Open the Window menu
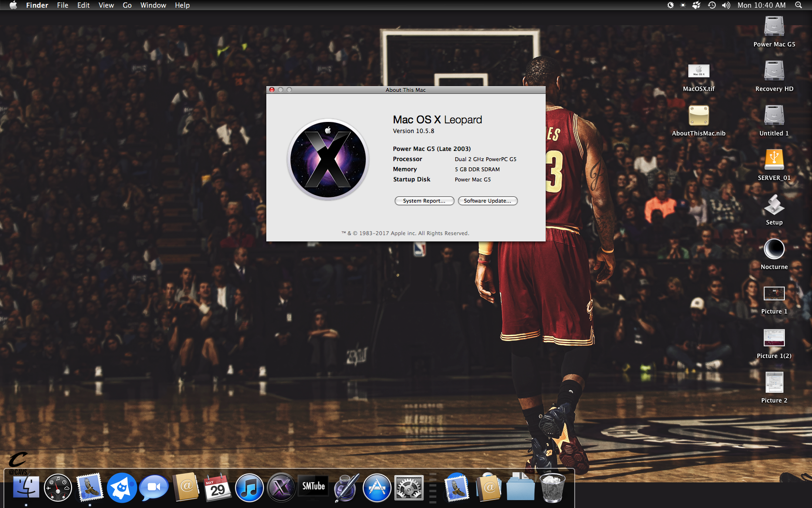This screenshot has width=812, height=508. [x=153, y=5]
